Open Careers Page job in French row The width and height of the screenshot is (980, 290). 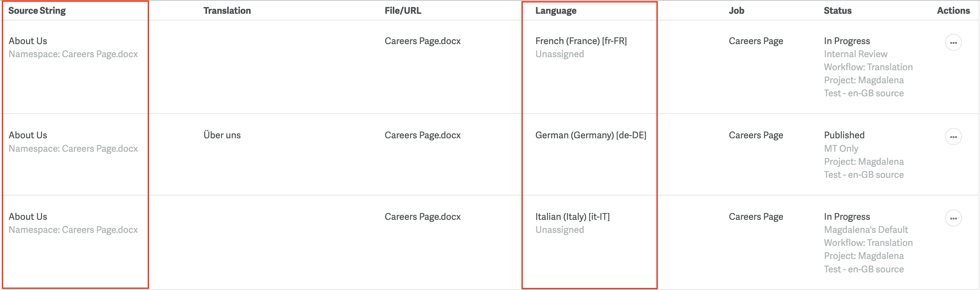(756, 41)
